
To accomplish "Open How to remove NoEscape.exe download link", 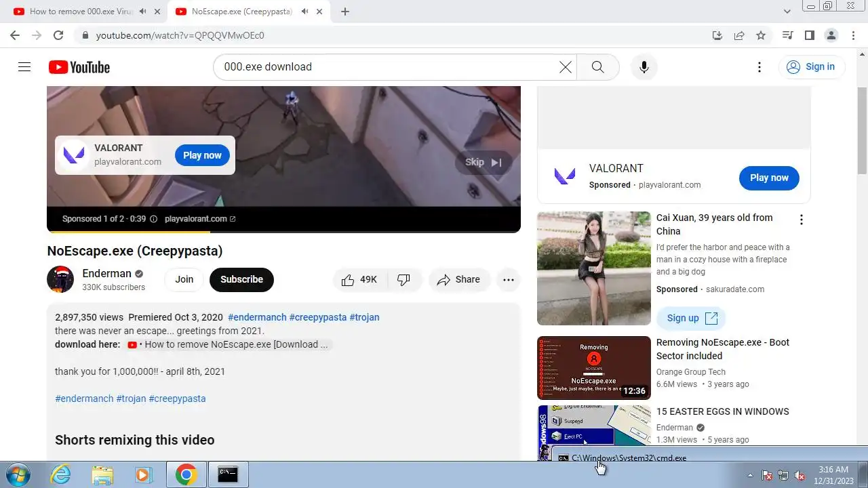I will [229, 344].
